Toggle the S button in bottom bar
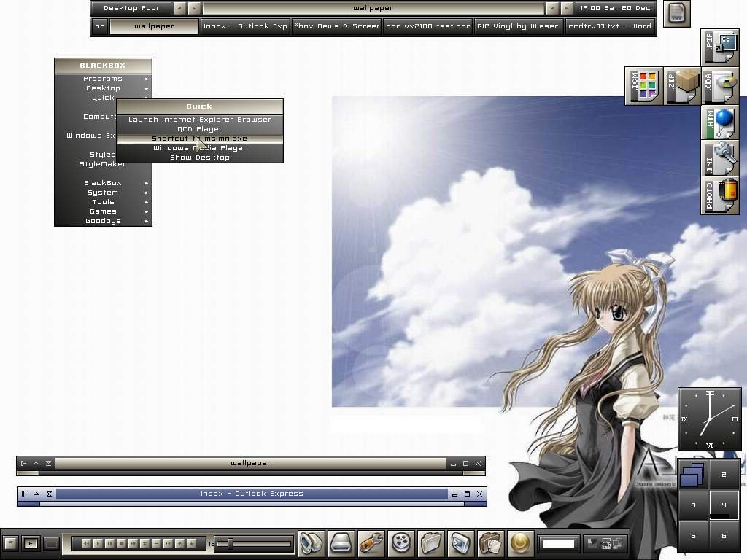747x560 pixels. tap(10, 543)
